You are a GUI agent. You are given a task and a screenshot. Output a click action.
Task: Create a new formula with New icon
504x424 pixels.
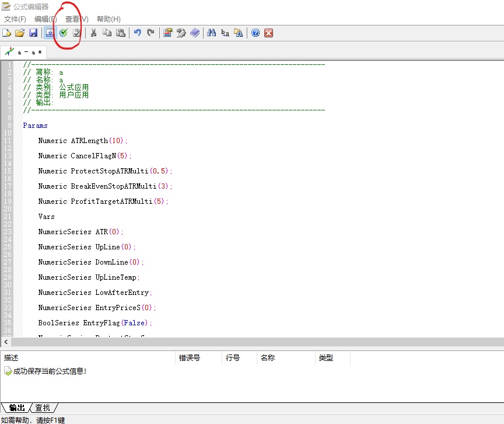click(6, 33)
